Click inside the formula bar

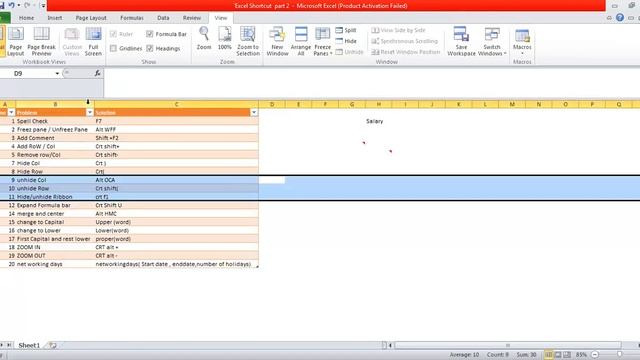371,83
